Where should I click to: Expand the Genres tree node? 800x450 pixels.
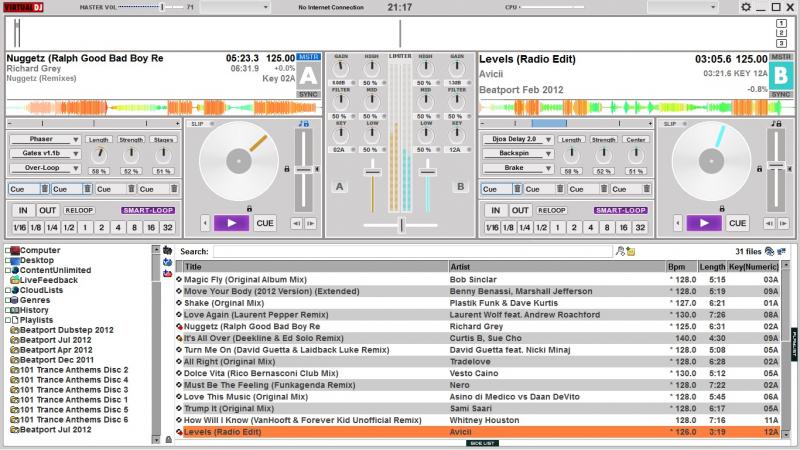coord(8,301)
